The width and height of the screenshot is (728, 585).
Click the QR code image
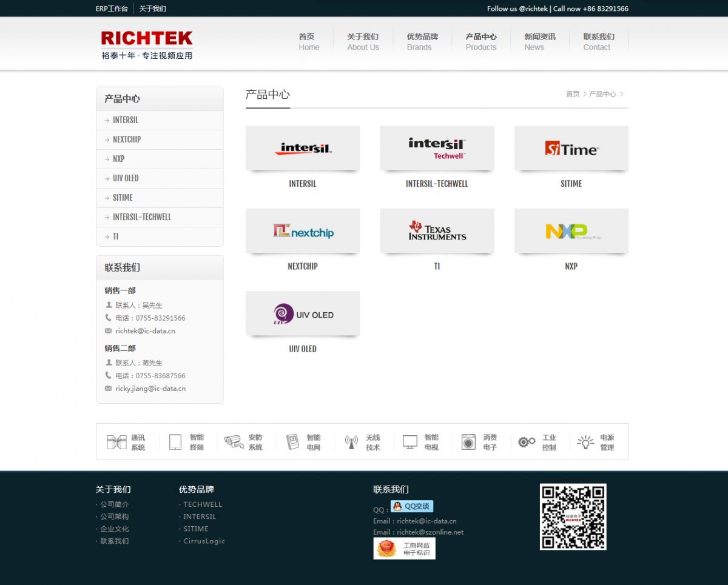point(573,516)
